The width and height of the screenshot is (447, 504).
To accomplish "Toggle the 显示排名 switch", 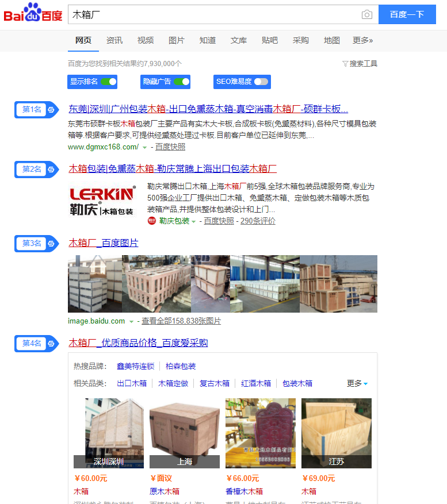I will pyautogui.click(x=109, y=82).
